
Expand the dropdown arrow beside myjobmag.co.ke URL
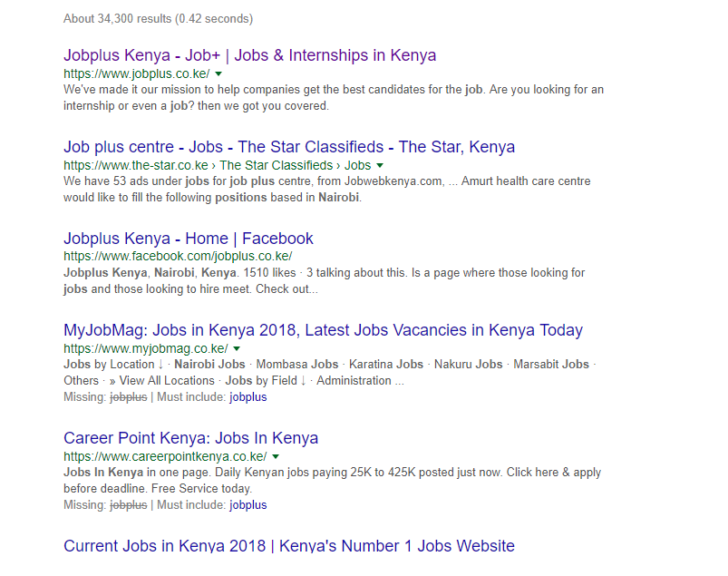point(237,348)
